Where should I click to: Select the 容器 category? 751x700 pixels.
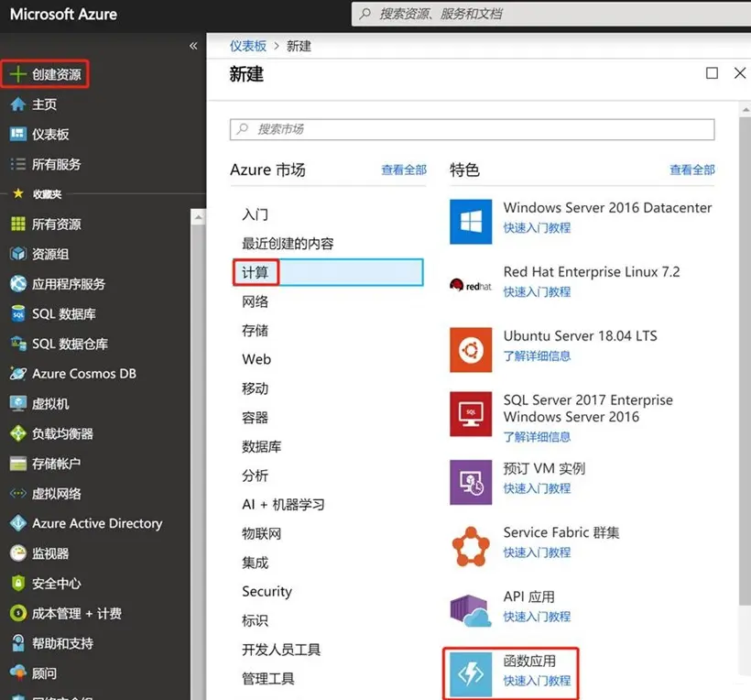coord(255,418)
